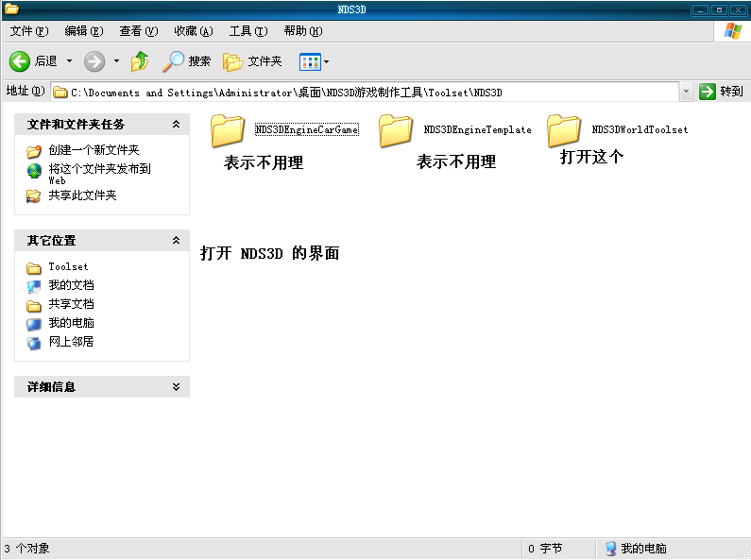The width and height of the screenshot is (751, 560).
Task: Click the 0 字节 status bar entry
Action: 545,549
